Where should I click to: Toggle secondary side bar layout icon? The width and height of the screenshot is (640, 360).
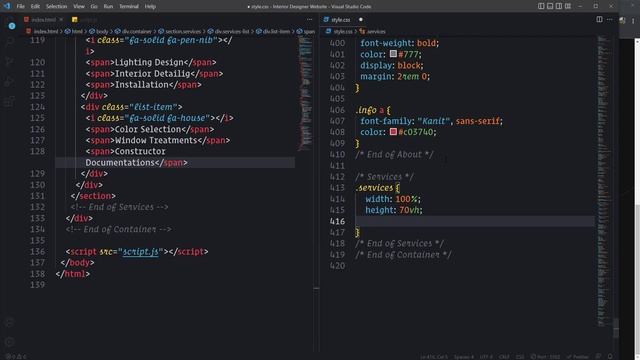[559, 6]
